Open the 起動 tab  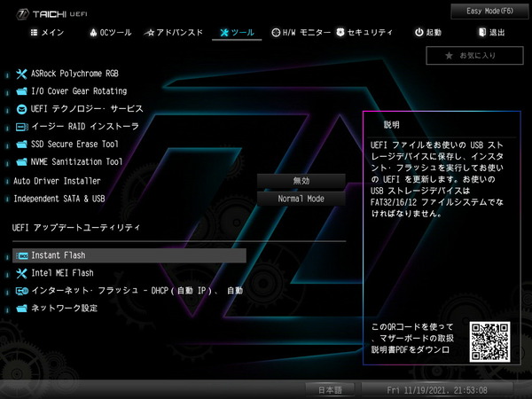coord(428,33)
